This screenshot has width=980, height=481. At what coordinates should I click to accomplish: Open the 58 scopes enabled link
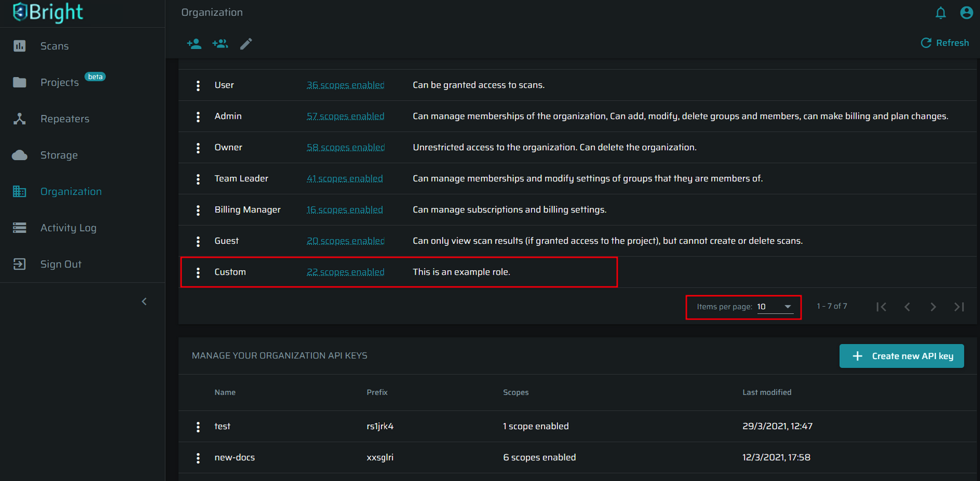coord(345,147)
